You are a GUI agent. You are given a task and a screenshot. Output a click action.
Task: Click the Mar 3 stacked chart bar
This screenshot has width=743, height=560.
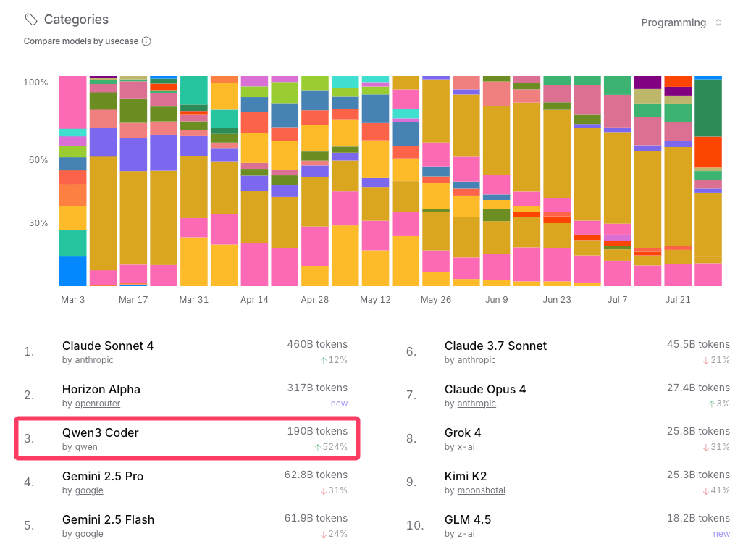pyautogui.click(x=72, y=181)
